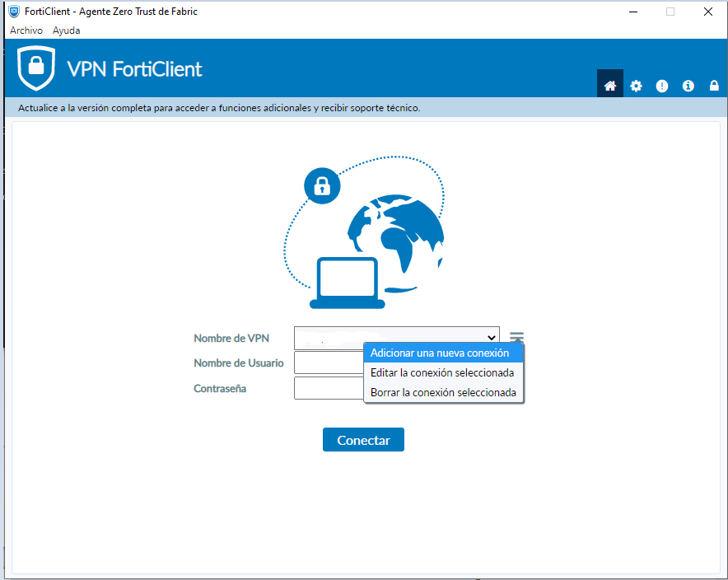Go to the Home view icon
The width and height of the screenshot is (728, 580).
pos(610,86)
